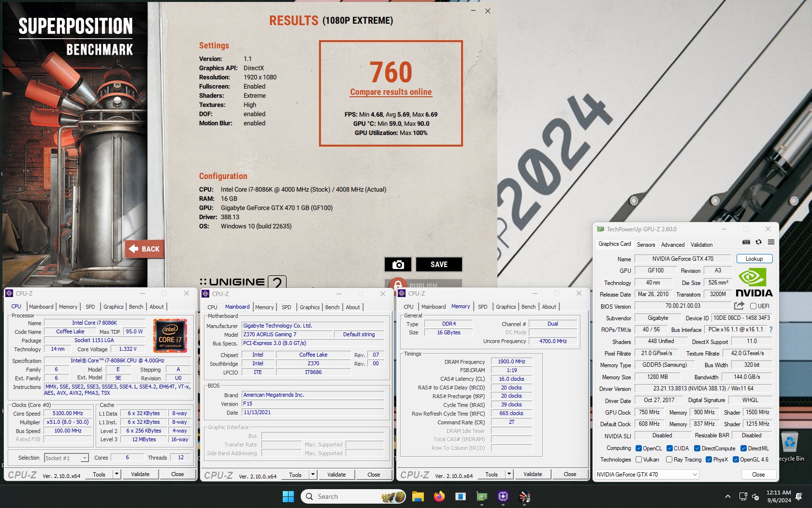Click the GPU-Z screenshot camera icon

[746, 242]
